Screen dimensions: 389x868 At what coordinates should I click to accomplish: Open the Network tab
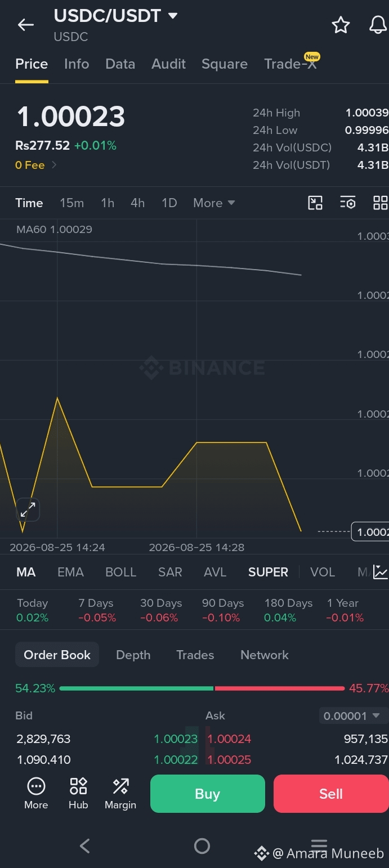point(265,655)
